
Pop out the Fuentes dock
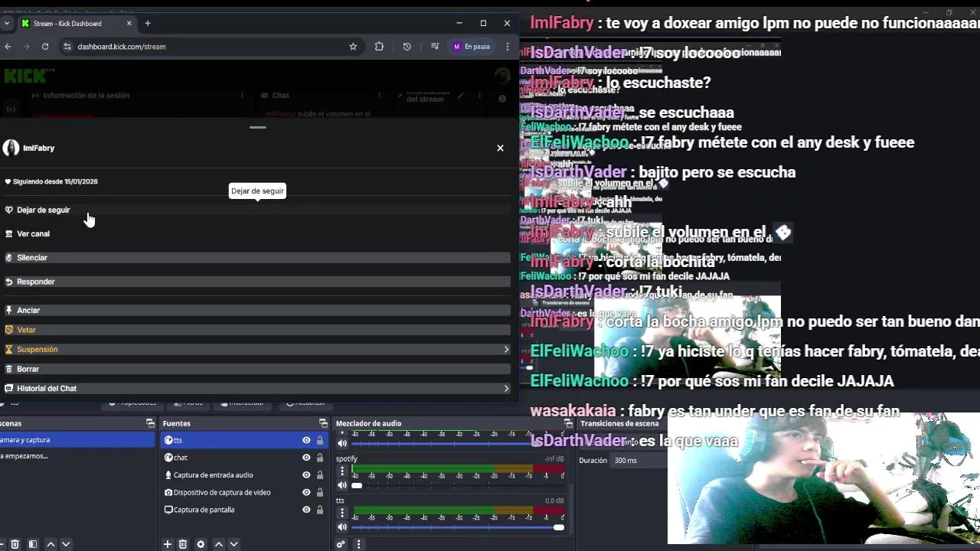(x=323, y=423)
